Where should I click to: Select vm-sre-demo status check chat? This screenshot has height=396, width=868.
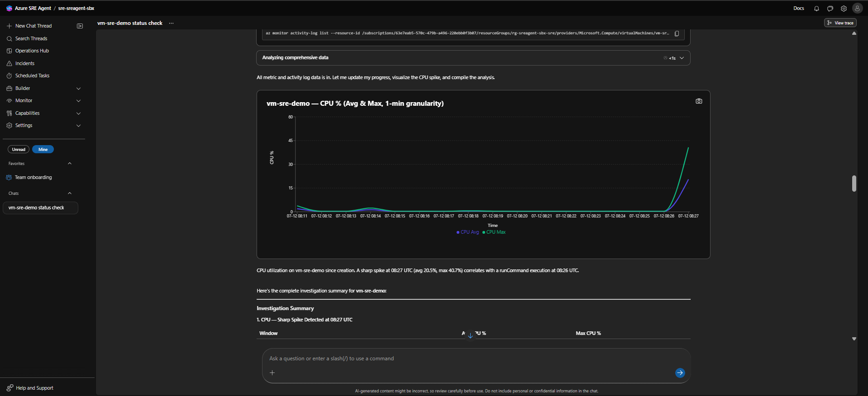click(40, 207)
